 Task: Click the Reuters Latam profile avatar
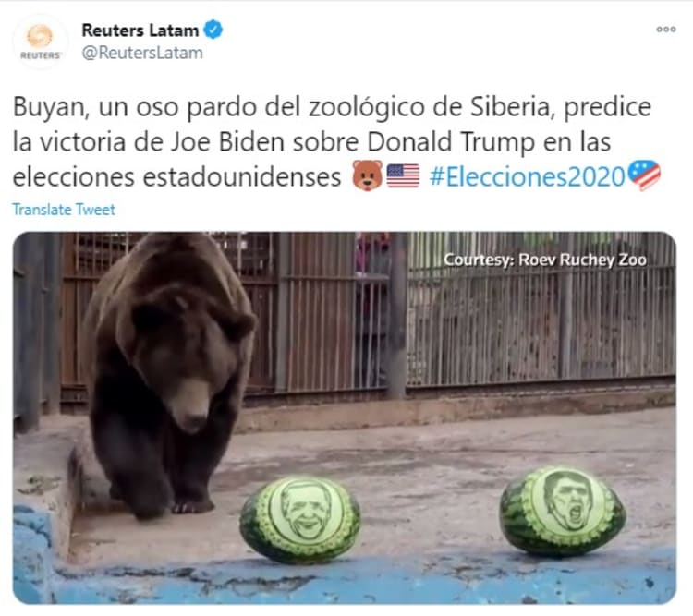coord(41,42)
